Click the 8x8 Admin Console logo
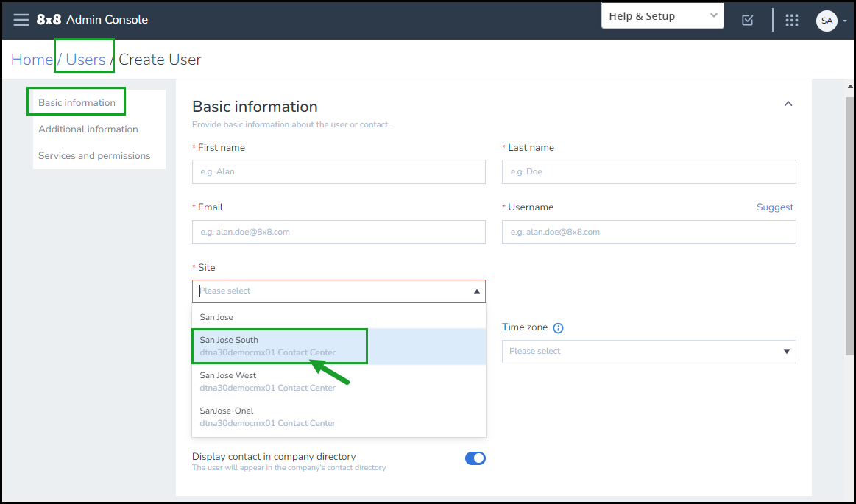 click(92, 20)
